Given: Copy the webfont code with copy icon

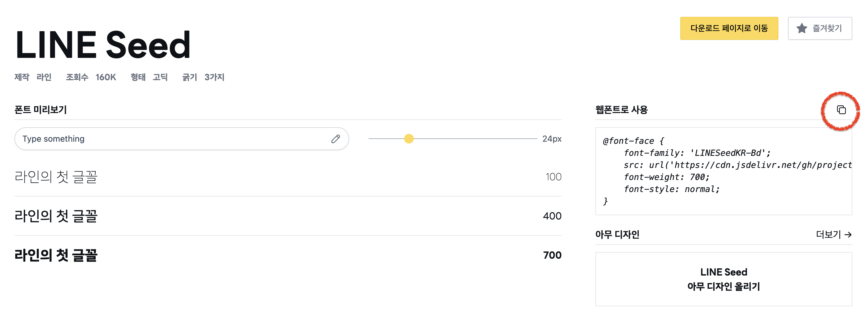Looking at the screenshot, I should [841, 110].
